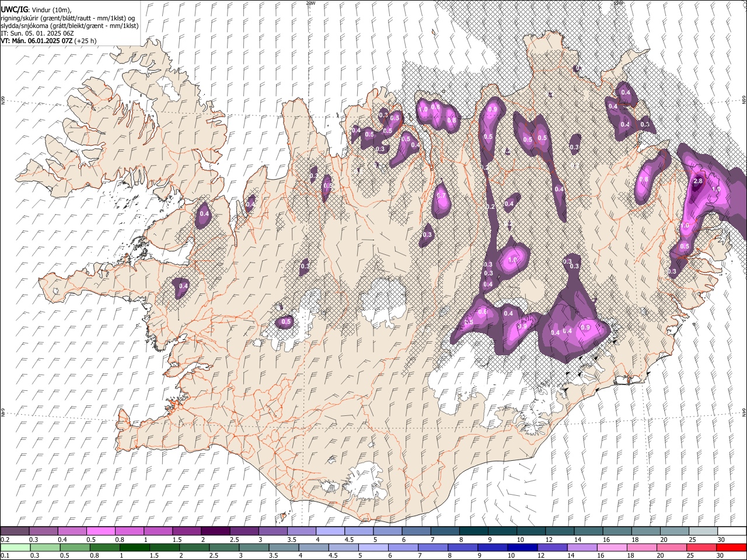Pick the lavender swatch labeled 4 in top legend

(330, 531)
